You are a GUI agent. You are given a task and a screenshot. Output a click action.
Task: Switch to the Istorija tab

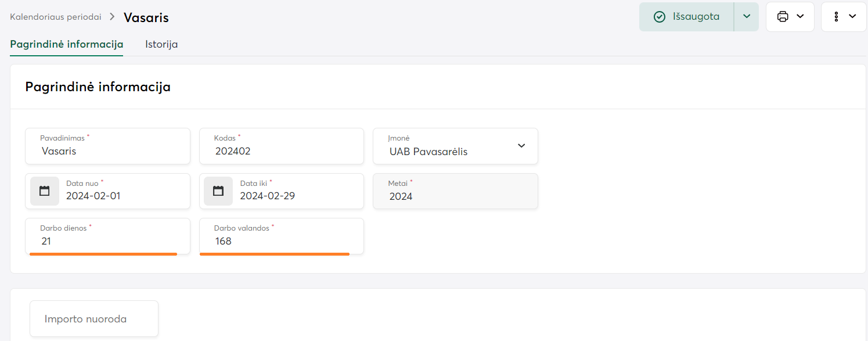161,44
